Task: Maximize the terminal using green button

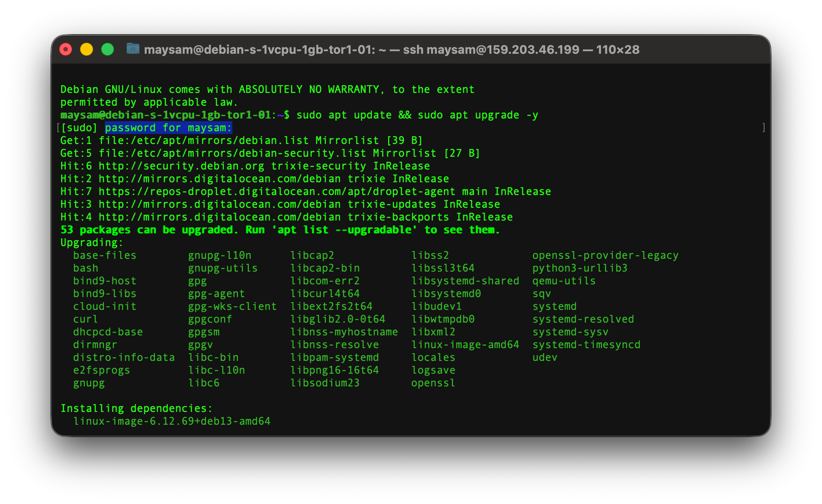Action: (108, 49)
